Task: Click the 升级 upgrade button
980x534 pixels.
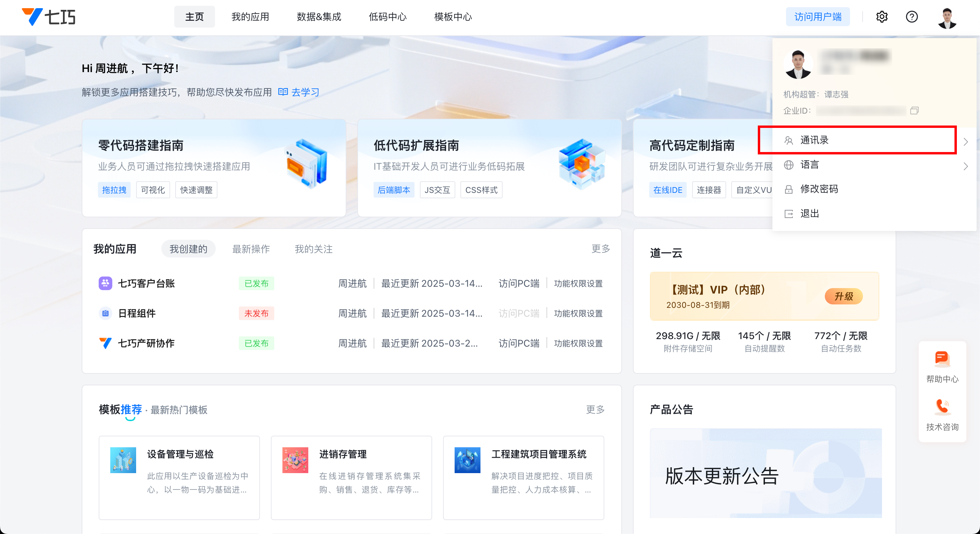Action: point(843,296)
